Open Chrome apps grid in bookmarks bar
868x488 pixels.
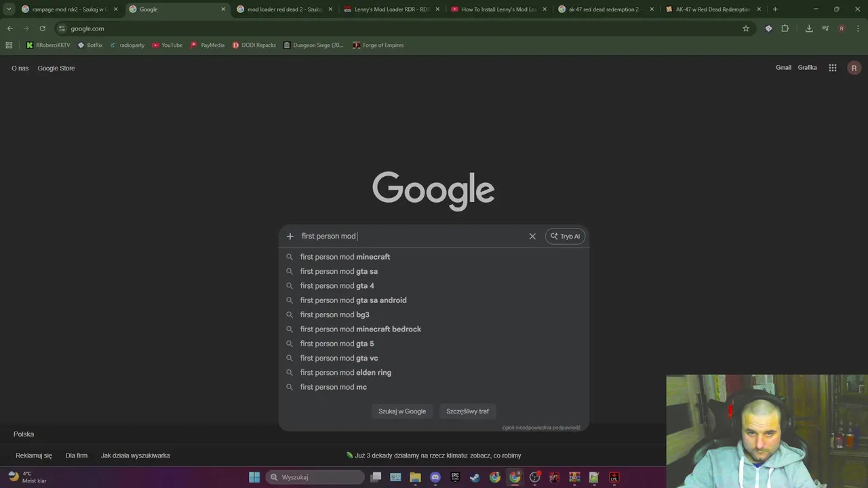click(9, 45)
